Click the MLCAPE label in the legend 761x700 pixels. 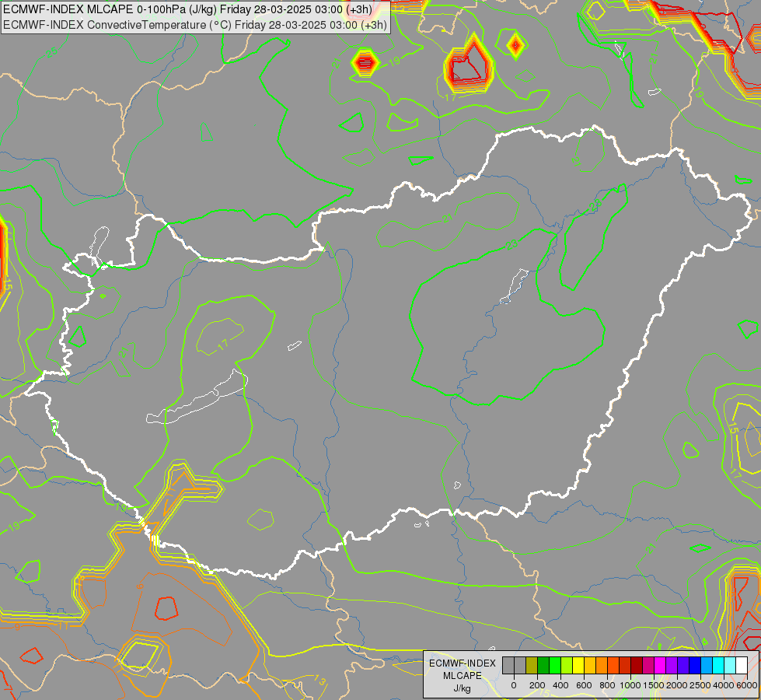[x=463, y=676]
